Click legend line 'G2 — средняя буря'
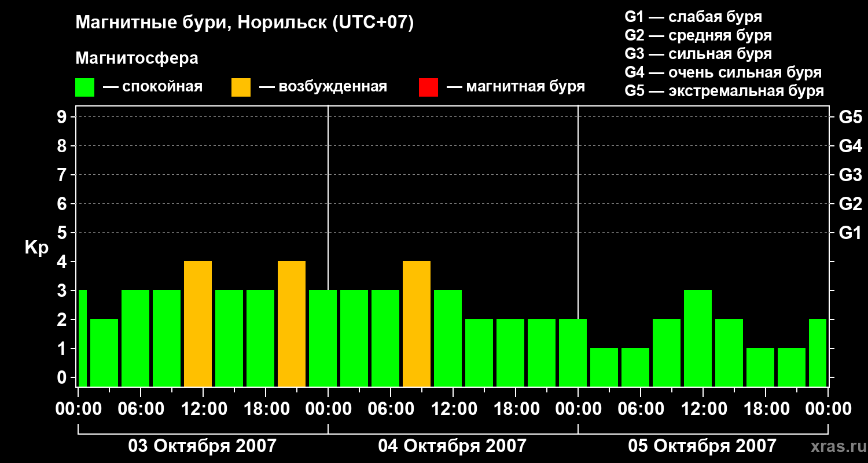The width and height of the screenshot is (868, 463). pos(698,35)
